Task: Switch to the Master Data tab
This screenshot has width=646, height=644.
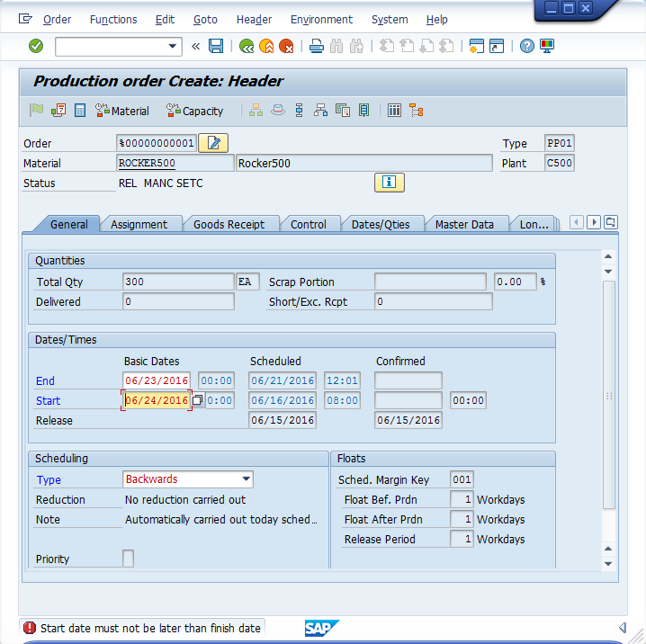Action: point(464,225)
